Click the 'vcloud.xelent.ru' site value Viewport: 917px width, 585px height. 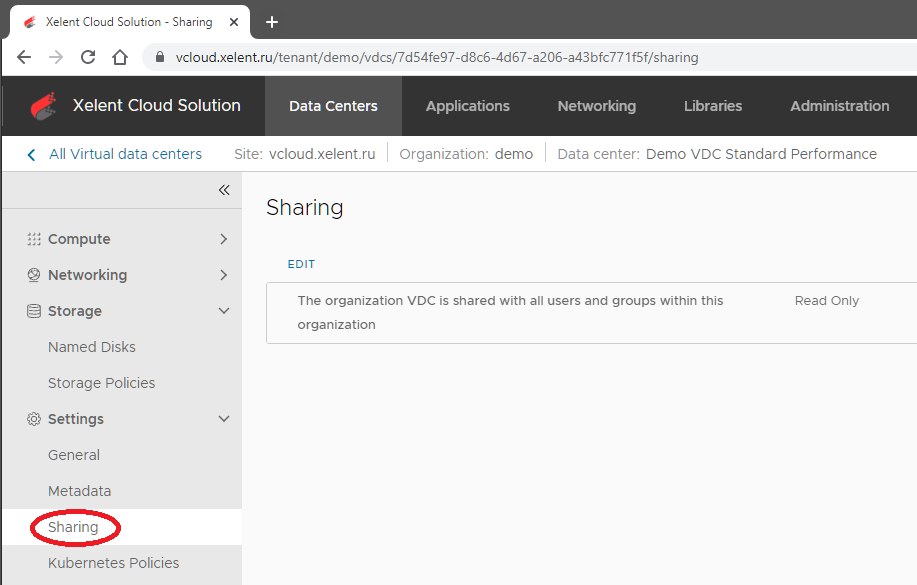[322, 154]
